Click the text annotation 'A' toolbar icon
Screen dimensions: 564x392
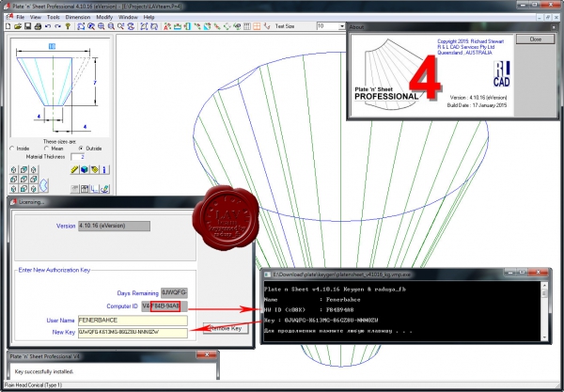(x=167, y=26)
